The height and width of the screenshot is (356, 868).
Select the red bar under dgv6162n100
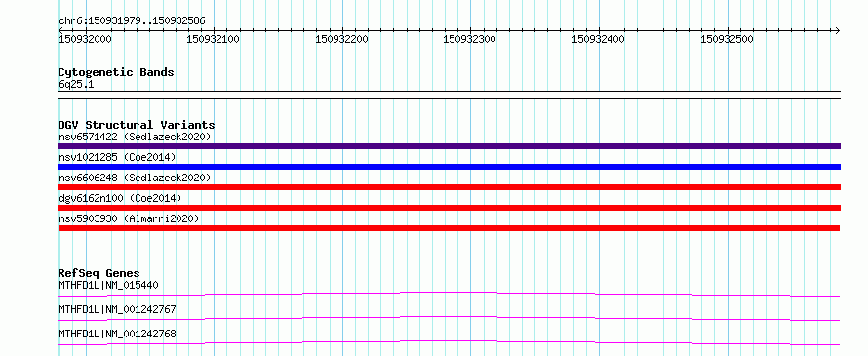coord(449,208)
